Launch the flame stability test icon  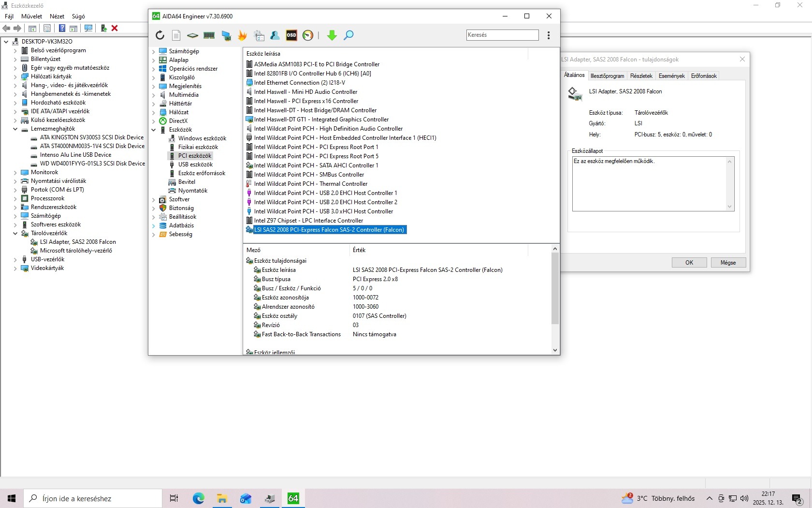tap(243, 35)
